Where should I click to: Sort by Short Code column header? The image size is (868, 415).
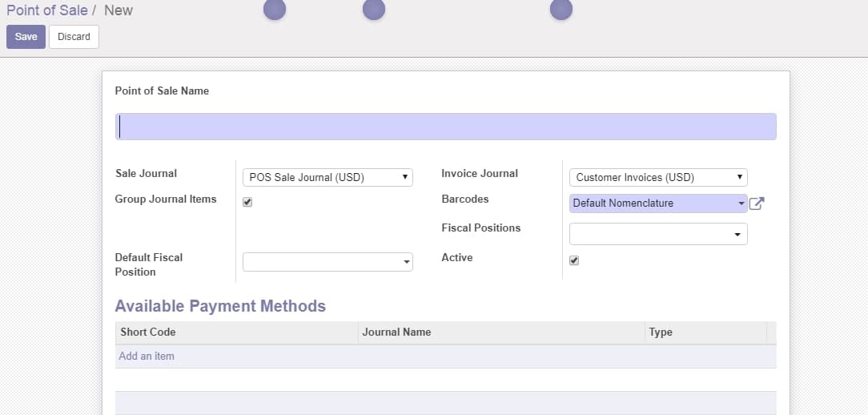pos(148,332)
